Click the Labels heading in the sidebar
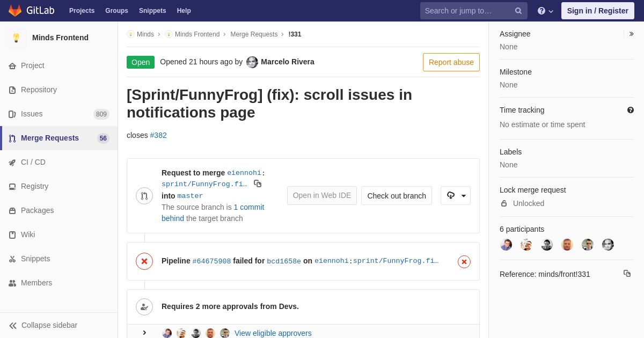 [510, 152]
